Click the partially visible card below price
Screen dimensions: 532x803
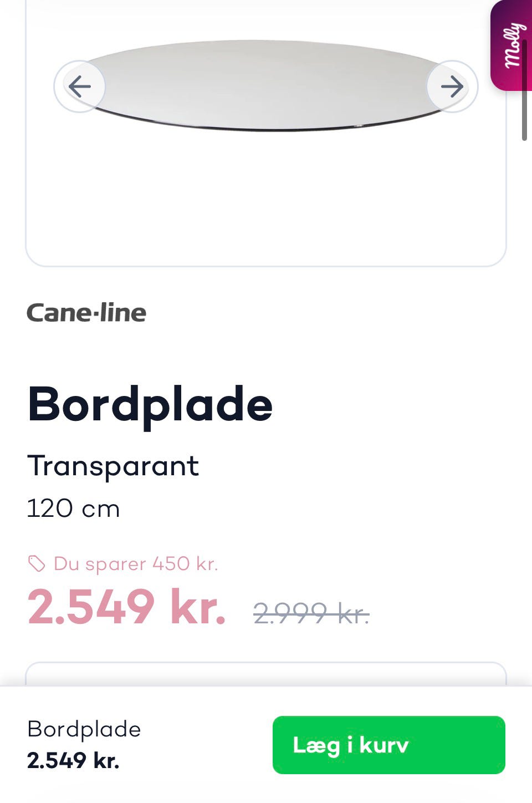266,674
